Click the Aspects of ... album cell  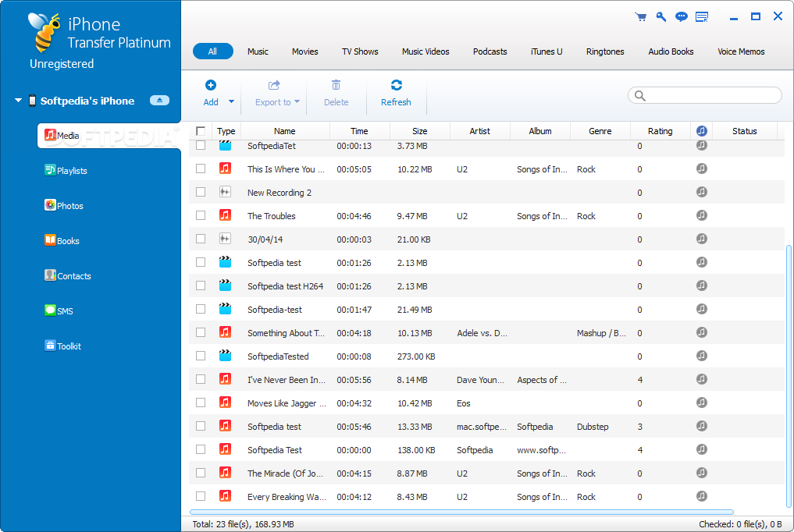541,380
